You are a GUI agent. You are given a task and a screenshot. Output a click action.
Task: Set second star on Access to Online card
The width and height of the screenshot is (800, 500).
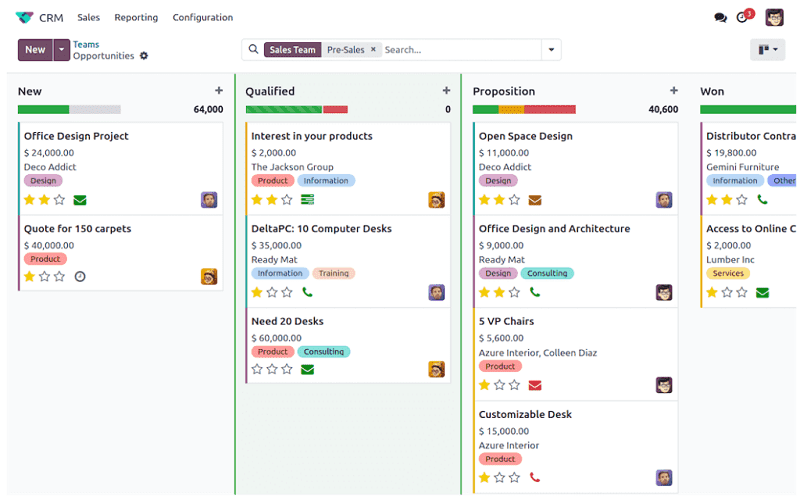(x=727, y=292)
